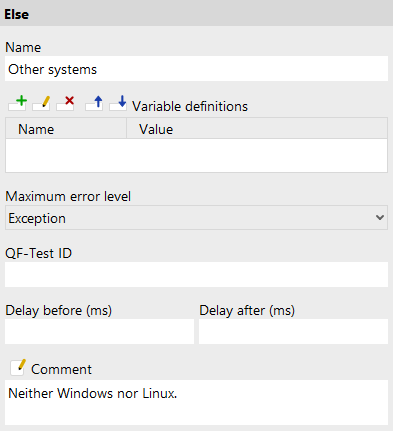Select the Value column header in variables table

coord(257,129)
